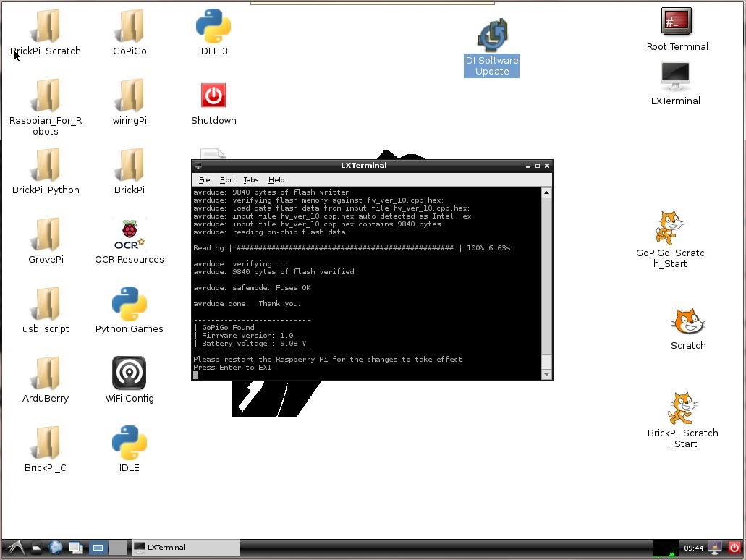Click 'Please restart the Raspberry Pi' message line

(327, 359)
